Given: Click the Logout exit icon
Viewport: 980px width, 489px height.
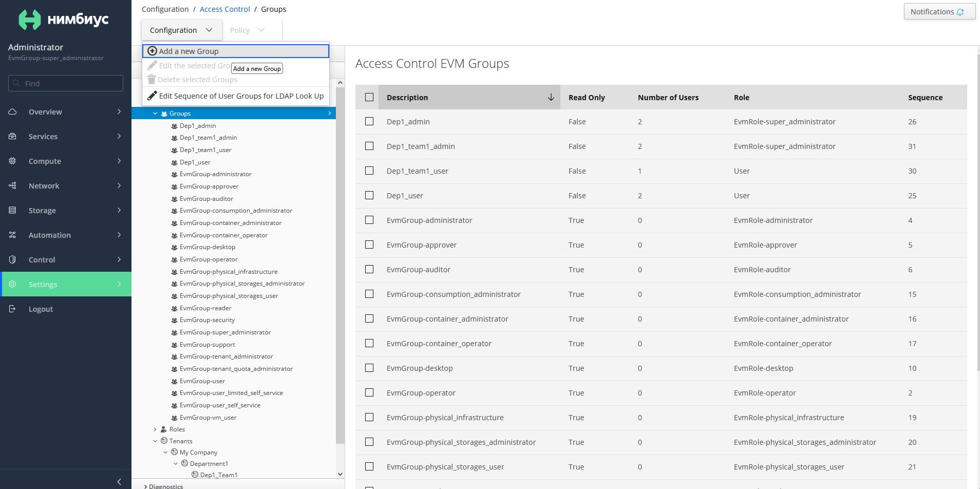Looking at the screenshot, I should click(x=12, y=309).
